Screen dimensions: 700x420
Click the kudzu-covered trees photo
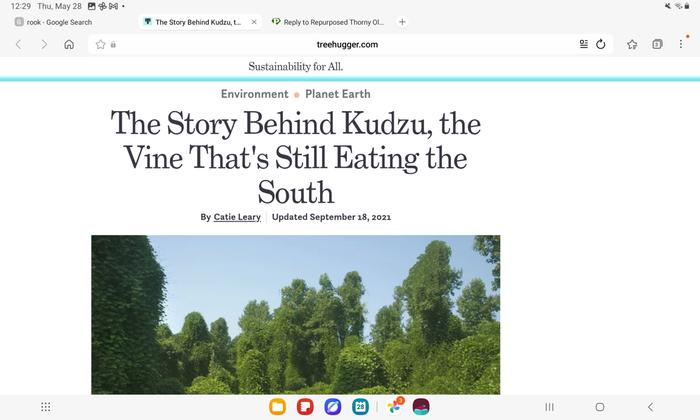pos(296,315)
